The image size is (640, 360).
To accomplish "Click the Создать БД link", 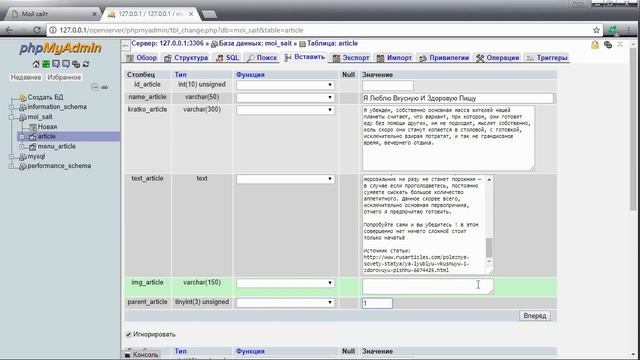I will 45,98.
